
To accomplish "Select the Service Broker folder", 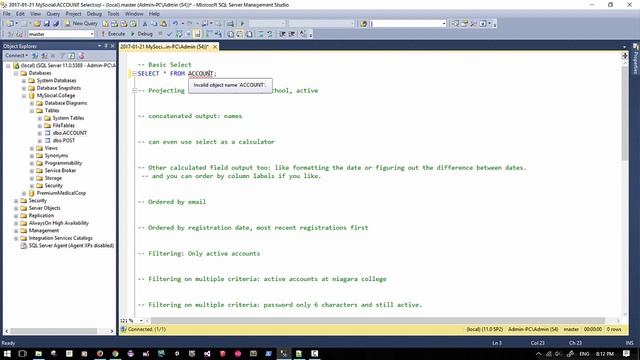I will coord(60,171).
